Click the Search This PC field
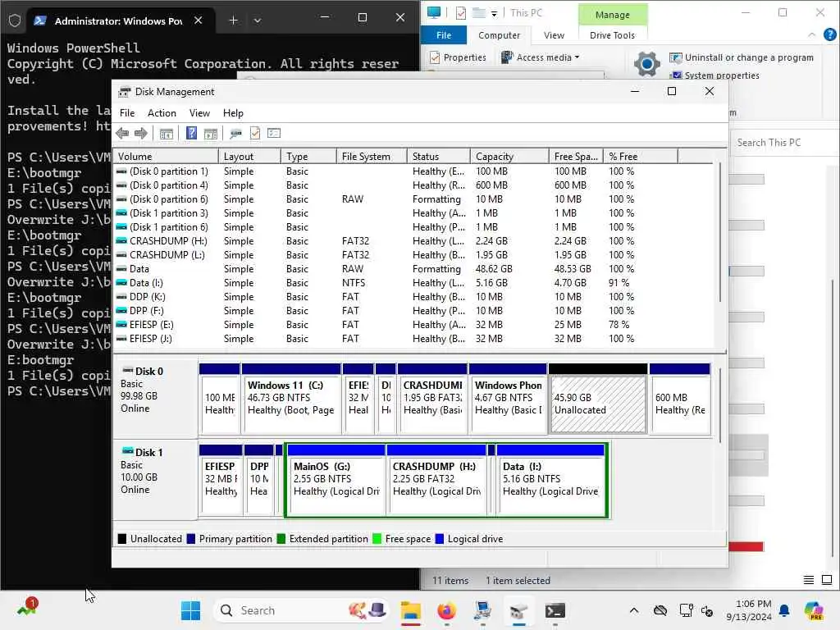The height and width of the screenshot is (630, 840). tap(783, 143)
